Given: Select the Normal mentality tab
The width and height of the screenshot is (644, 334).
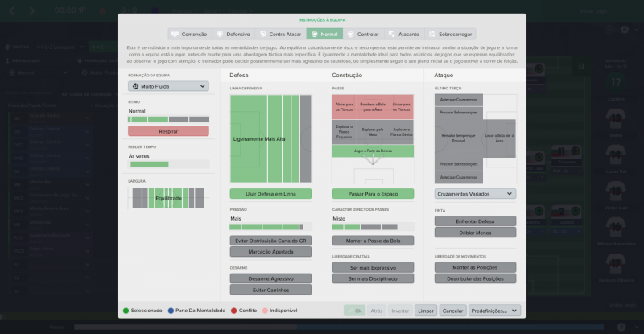Looking at the screenshot, I should click(x=324, y=35).
